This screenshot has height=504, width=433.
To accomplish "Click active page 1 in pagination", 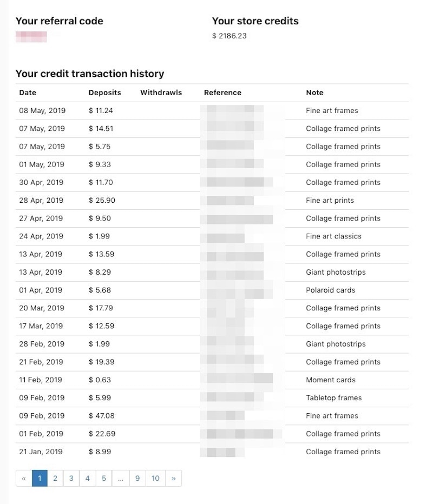I will (40, 479).
